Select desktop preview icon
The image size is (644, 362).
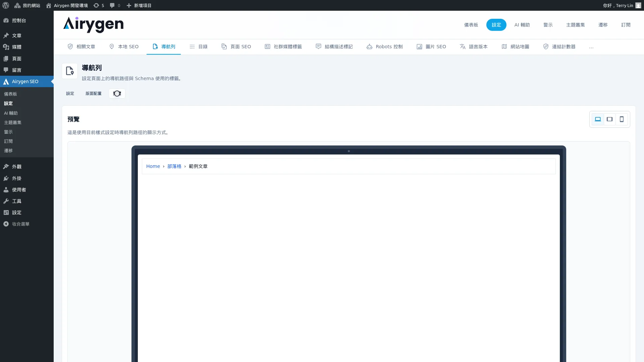(x=598, y=119)
